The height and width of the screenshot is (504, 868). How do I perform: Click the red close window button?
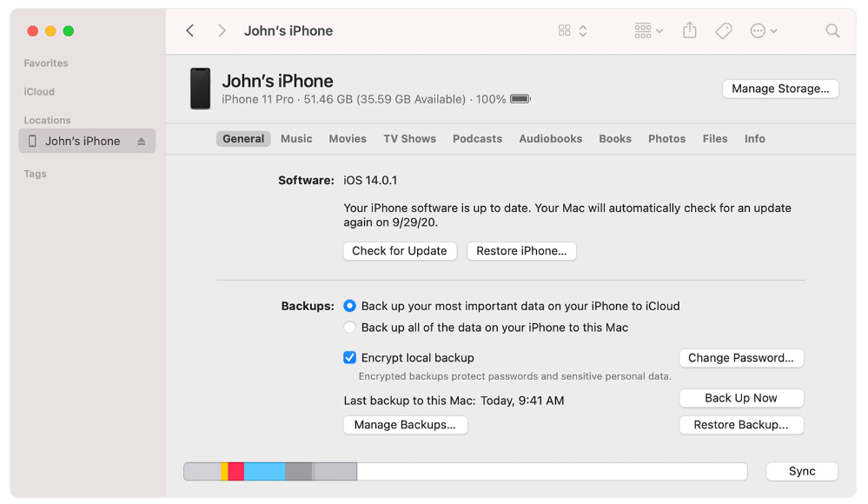[33, 31]
